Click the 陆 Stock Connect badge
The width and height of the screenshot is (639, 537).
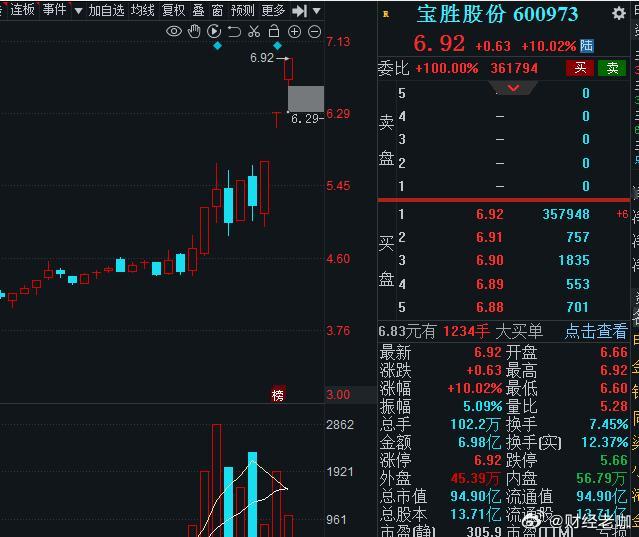(586, 46)
